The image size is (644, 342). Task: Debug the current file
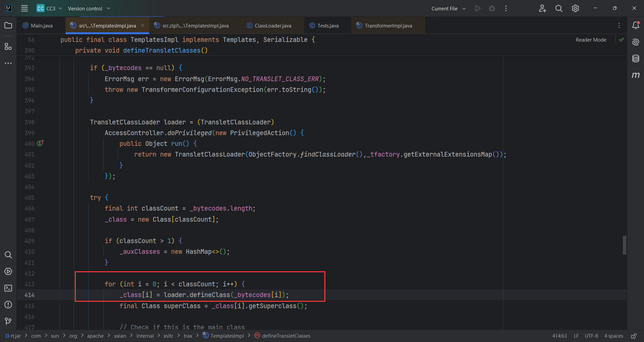point(492,8)
